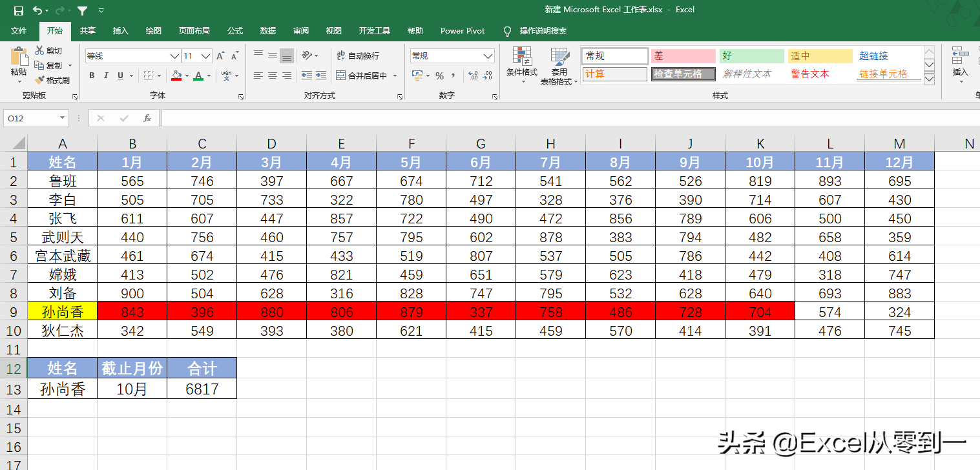This screenshot has width=980, height=470.
Task: Click the Decrease Decimal icon
Action: tap(488, 76)
